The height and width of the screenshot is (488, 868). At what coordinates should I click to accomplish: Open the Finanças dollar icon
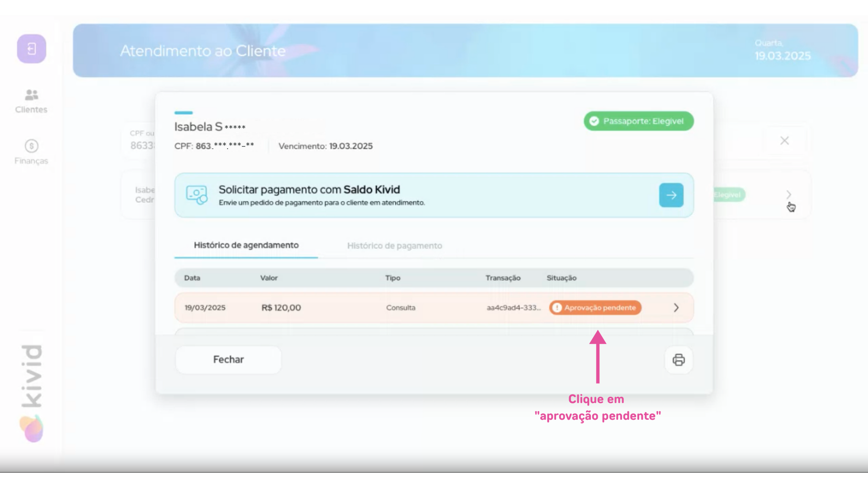(x=31, y=146)
